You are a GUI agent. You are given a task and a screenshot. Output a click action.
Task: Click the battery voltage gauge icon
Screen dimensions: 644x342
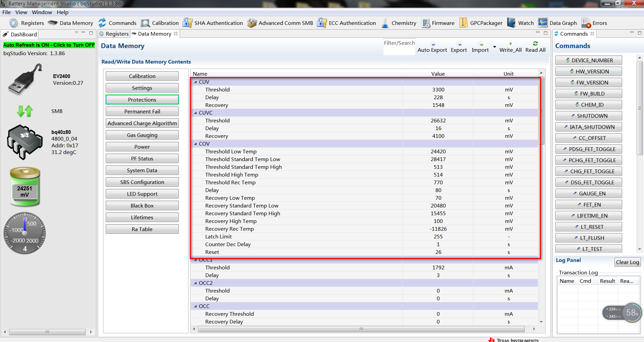click(x=25, y=187)
